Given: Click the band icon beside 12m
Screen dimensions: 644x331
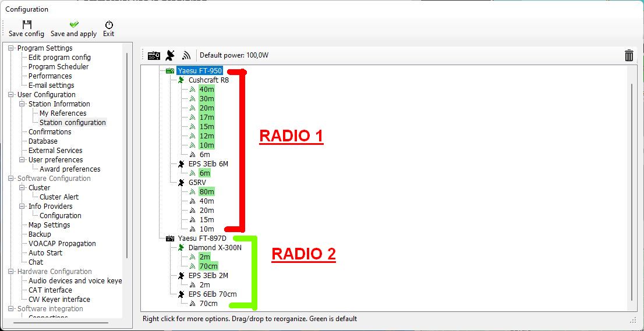Looking at the screenshot, I should [x=192, y=136].
